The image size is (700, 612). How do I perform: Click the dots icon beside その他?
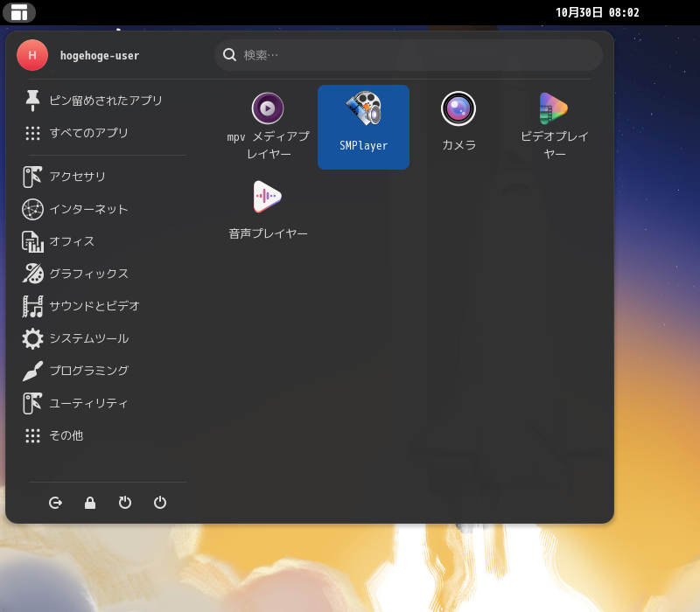[32, 435]
